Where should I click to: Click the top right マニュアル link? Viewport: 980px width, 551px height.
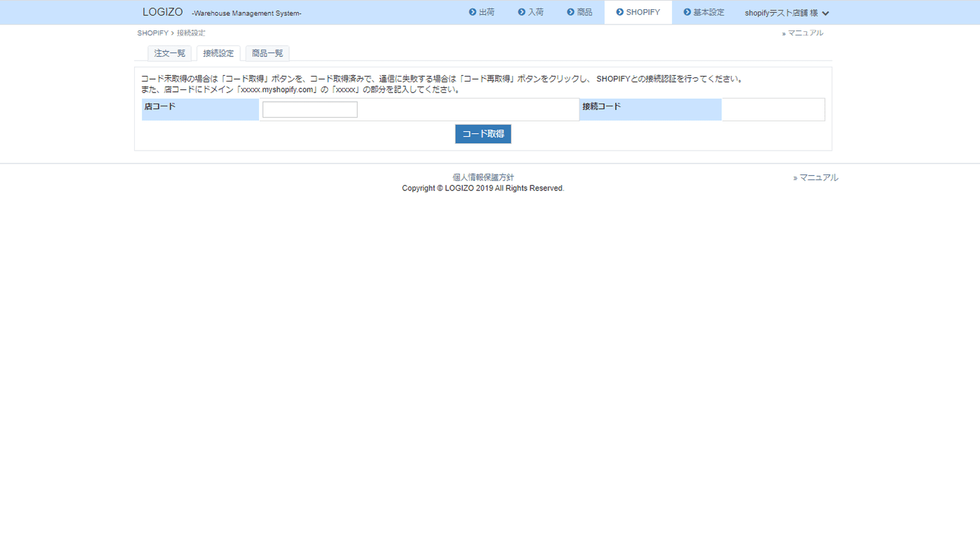point(806,33)
